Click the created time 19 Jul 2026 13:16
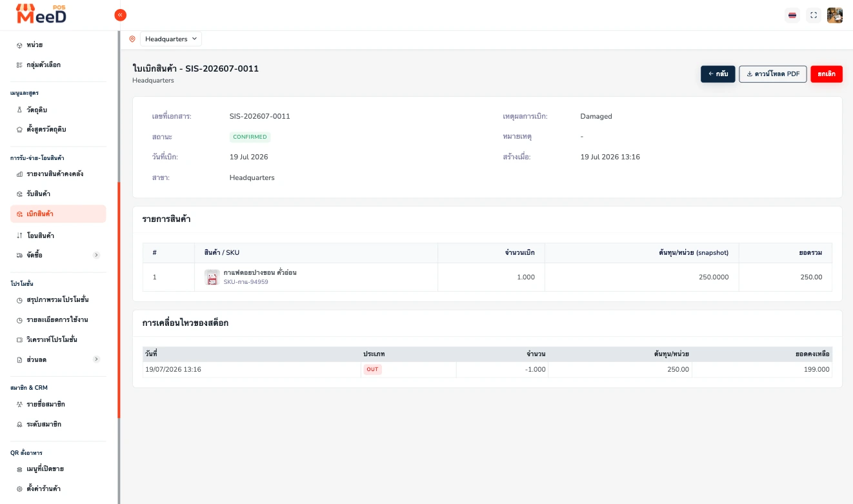853x504 pixels. pyautogui.click(x=610, y=157)
